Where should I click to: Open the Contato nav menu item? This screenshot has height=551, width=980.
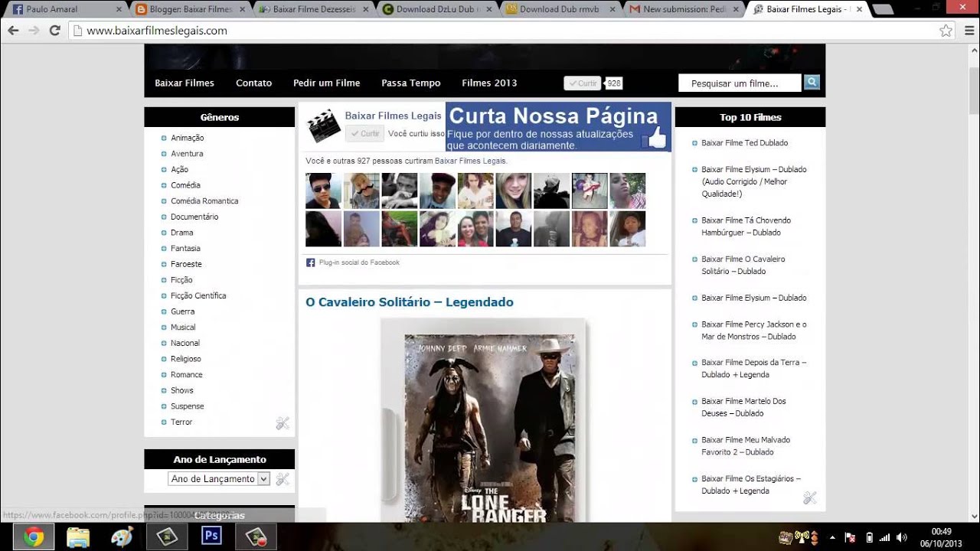click(x=254, y=83)
